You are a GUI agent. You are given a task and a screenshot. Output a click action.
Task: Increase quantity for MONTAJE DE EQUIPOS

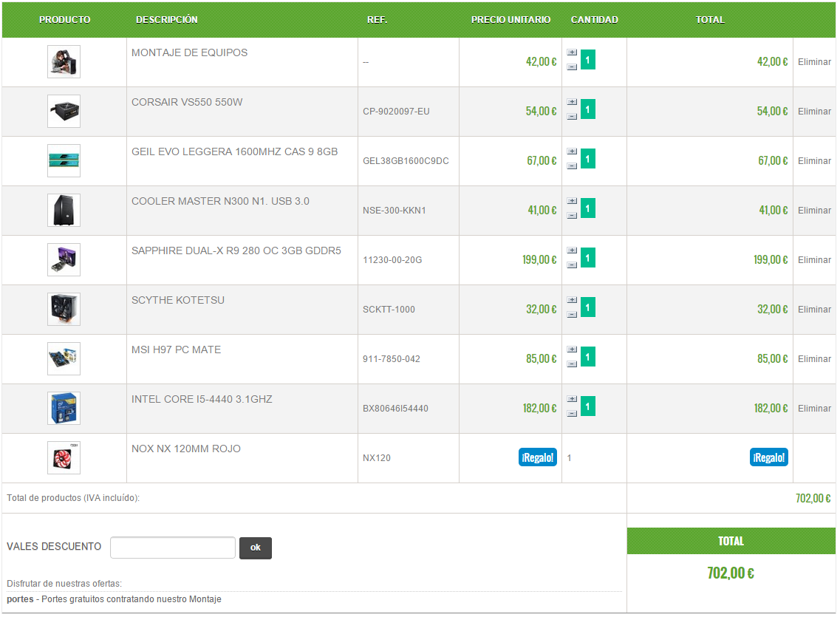[572, 52]
